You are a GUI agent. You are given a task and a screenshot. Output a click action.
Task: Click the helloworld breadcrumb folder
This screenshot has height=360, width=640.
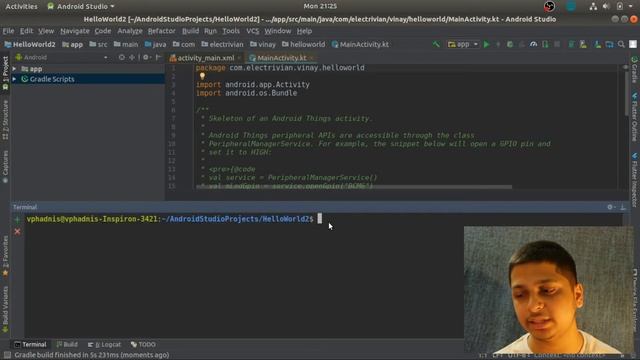click(303, 44)
